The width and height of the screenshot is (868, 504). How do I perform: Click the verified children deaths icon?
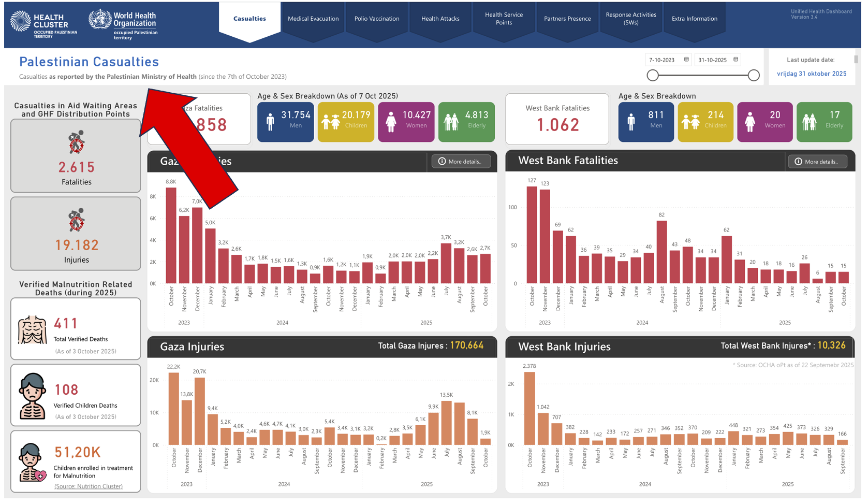point(32,396)
